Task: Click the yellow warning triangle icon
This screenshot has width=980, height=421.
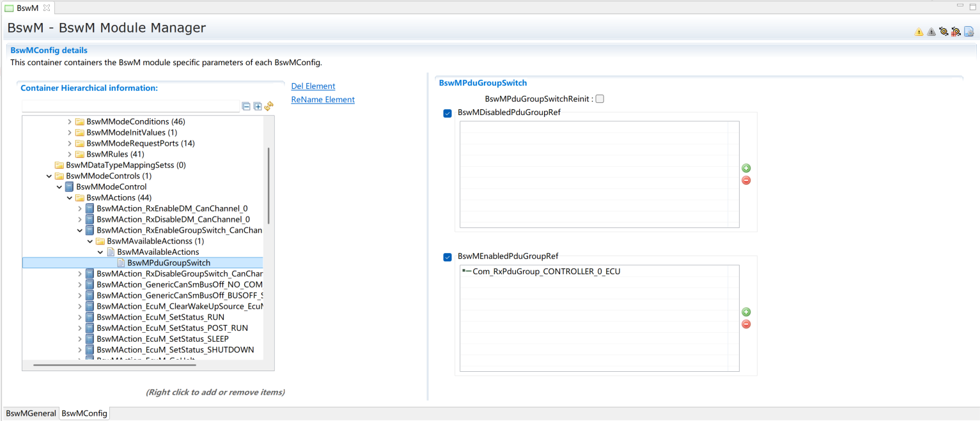Action: 919,31
